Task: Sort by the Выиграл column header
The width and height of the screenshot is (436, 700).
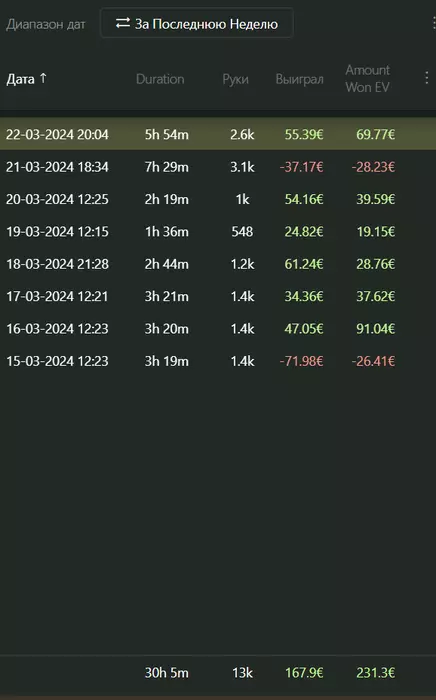Action: click(x=299, y=79)
